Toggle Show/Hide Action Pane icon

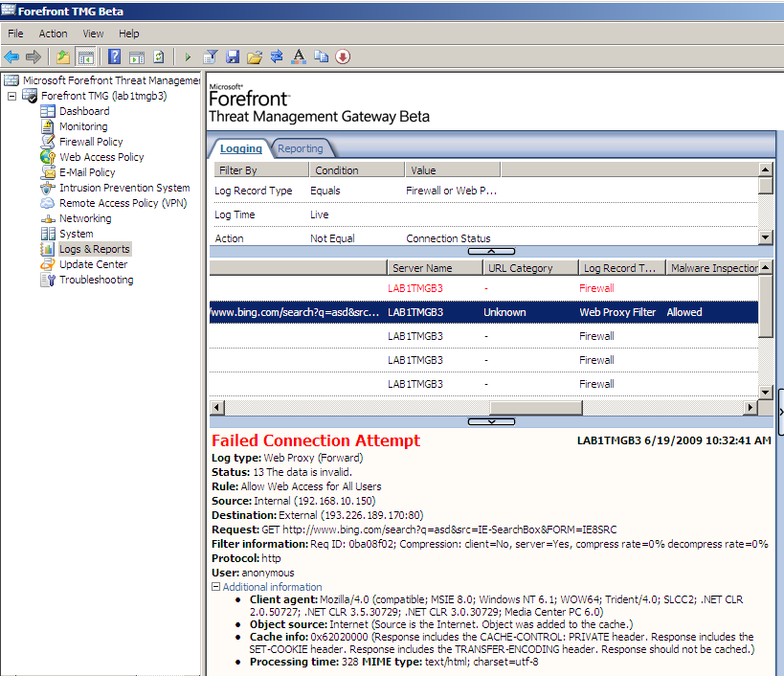point(137,57)
